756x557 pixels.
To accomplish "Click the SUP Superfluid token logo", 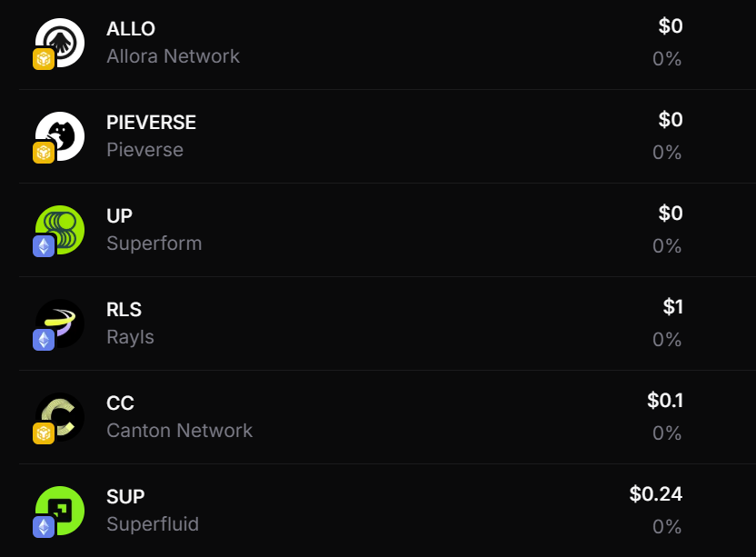I will point(60,510).
